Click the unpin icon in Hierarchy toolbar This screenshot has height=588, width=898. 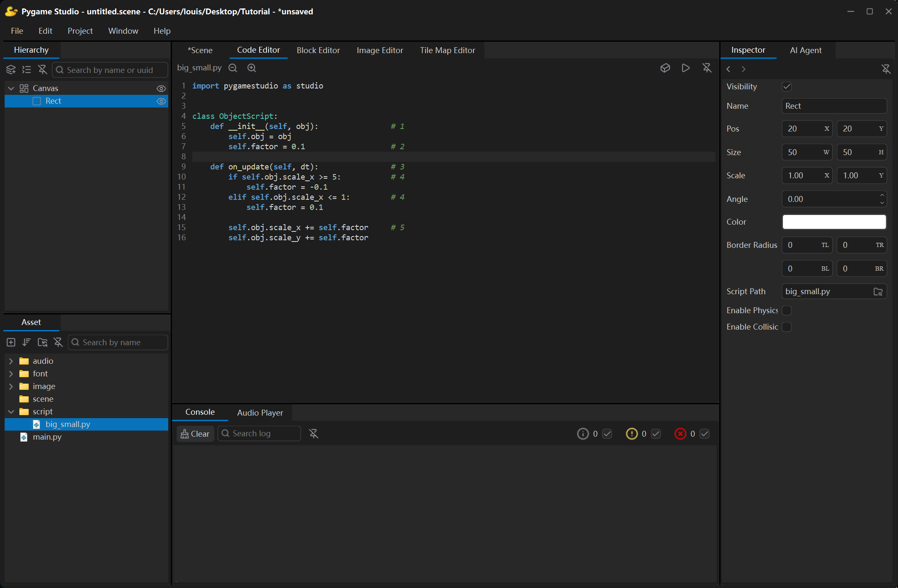click(x=43, y=70)
